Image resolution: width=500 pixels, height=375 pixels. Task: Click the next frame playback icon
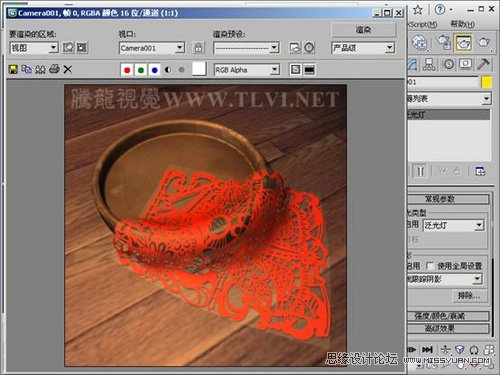(412, 349)
